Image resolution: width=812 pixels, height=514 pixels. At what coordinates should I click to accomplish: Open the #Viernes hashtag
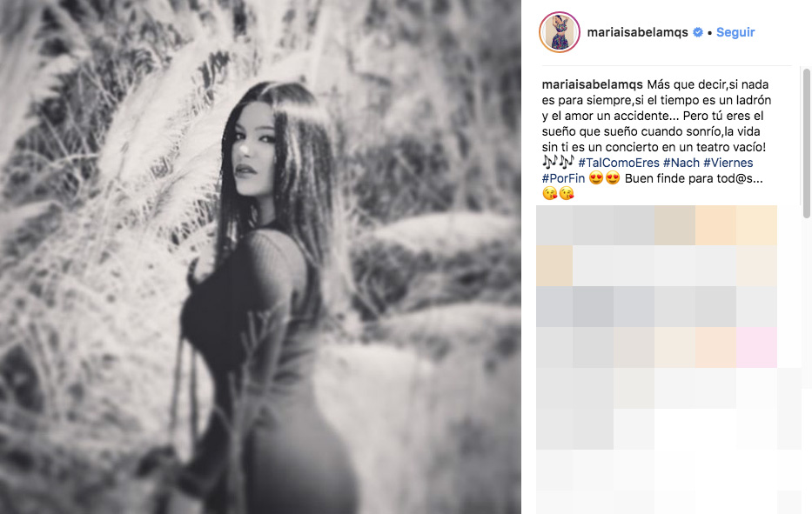point(728,163)
